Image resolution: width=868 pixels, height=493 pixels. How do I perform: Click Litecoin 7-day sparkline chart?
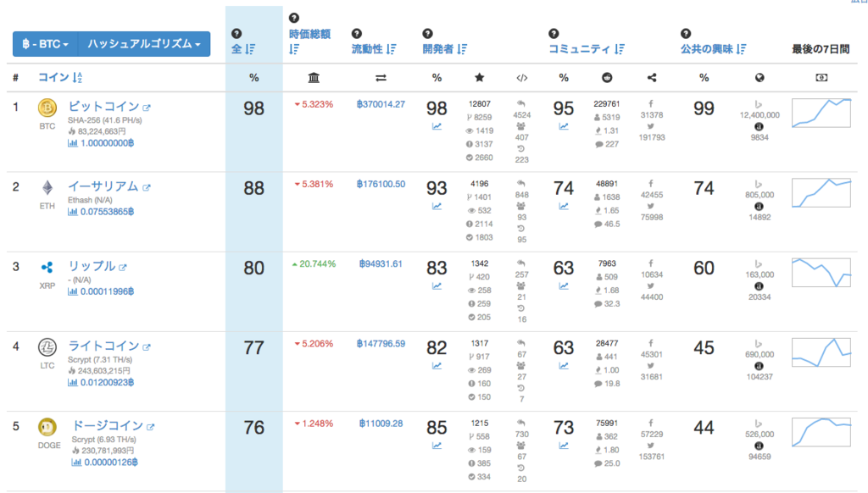[821, 352]
